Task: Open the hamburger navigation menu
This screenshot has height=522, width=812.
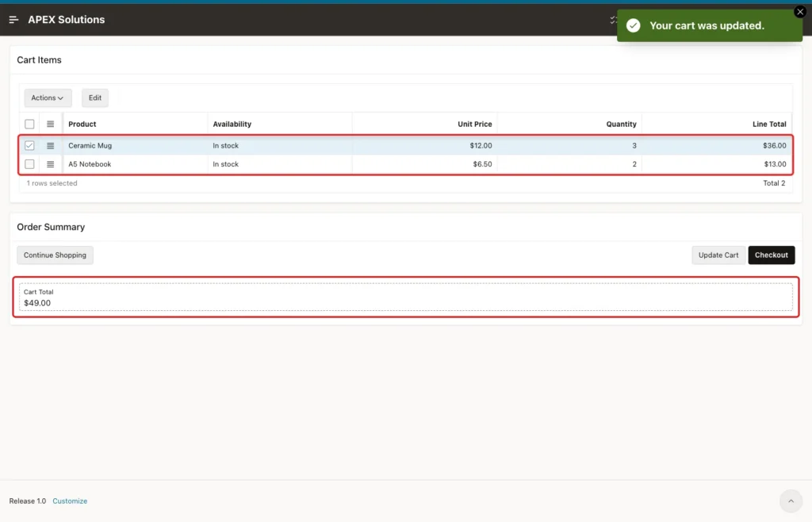Action: pos(14,20)
